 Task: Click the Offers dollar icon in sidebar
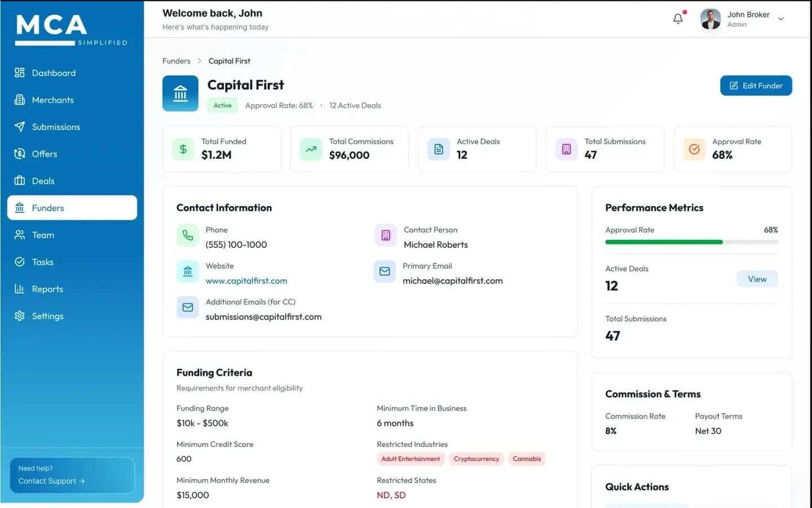click(20, 154)
